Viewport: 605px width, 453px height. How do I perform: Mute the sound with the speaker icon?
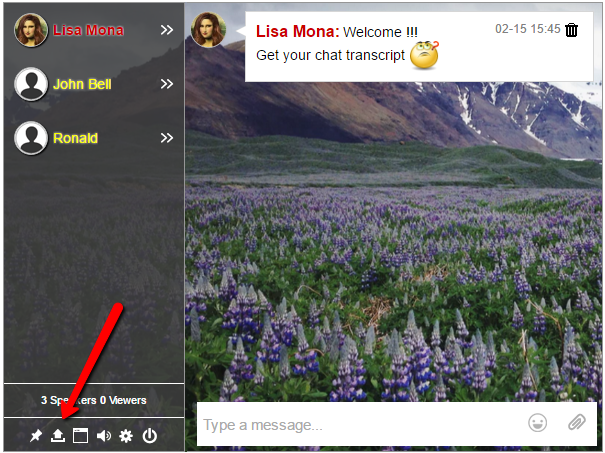103,436
